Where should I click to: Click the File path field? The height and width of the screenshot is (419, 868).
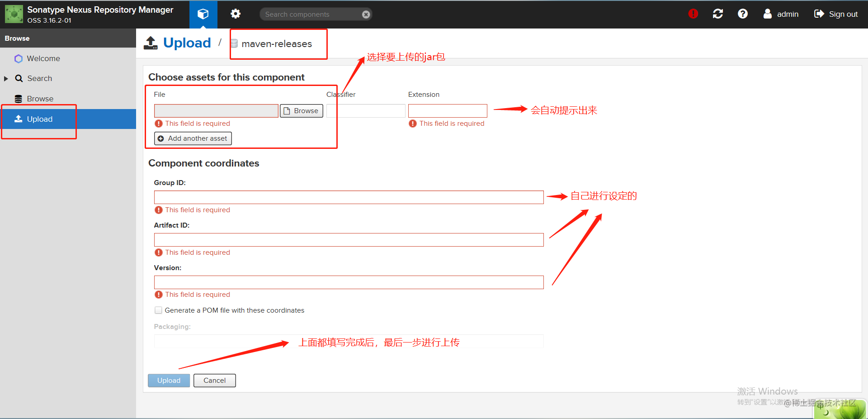point(216,111)
